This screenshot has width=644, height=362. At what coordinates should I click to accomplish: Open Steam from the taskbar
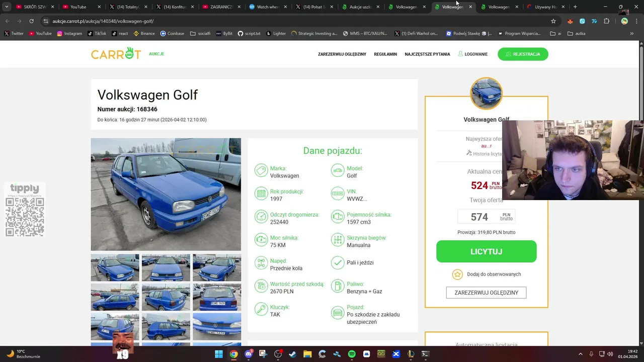tap(292, 354)
